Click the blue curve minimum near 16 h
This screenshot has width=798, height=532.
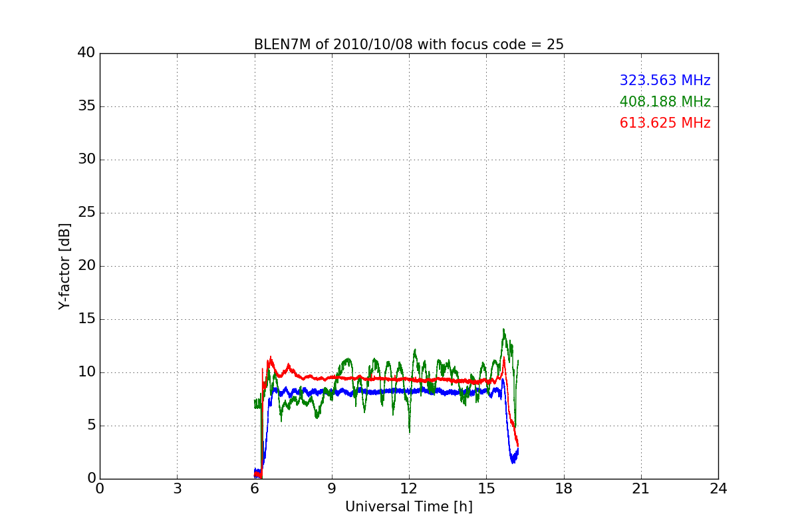(x=513, y=462)
